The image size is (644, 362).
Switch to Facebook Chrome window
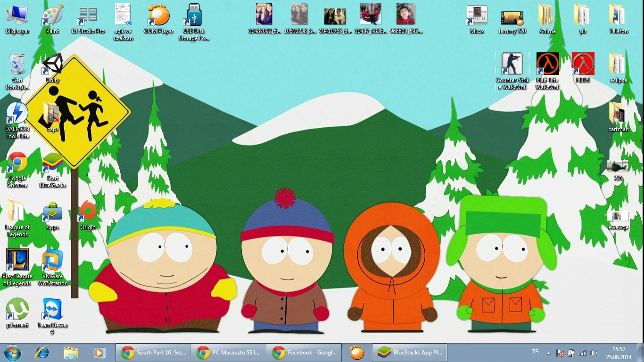pos(304,352)
